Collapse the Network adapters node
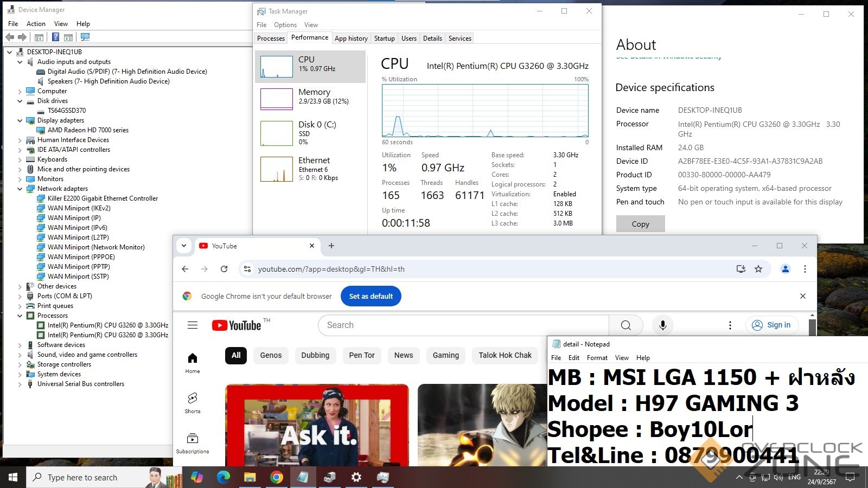868x488 pixels. pyautogui.click(x=20, y=189)
